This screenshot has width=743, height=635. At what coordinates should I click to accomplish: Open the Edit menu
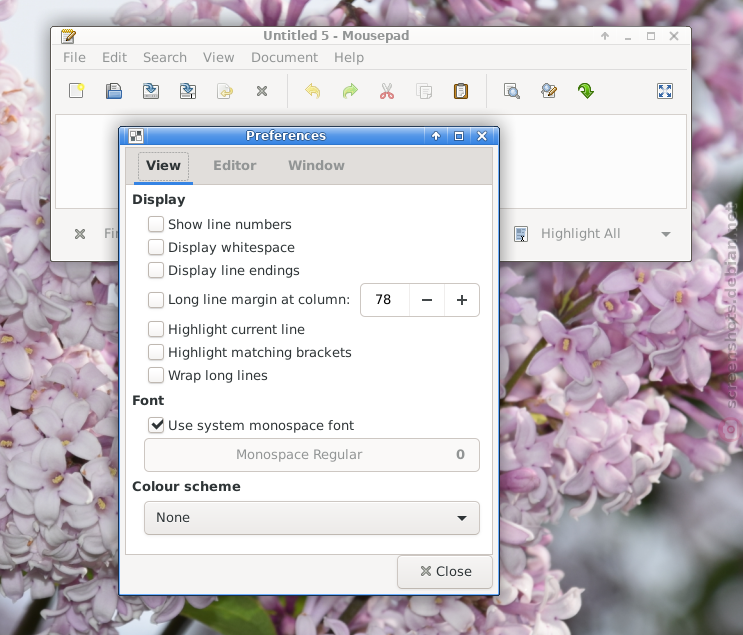[114, 57]
